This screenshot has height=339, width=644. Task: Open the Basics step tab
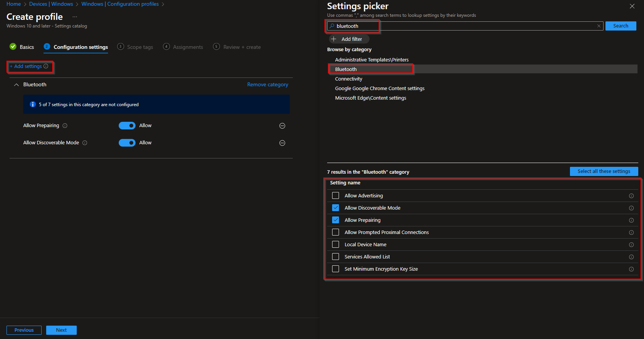click(x=22, y=47)
